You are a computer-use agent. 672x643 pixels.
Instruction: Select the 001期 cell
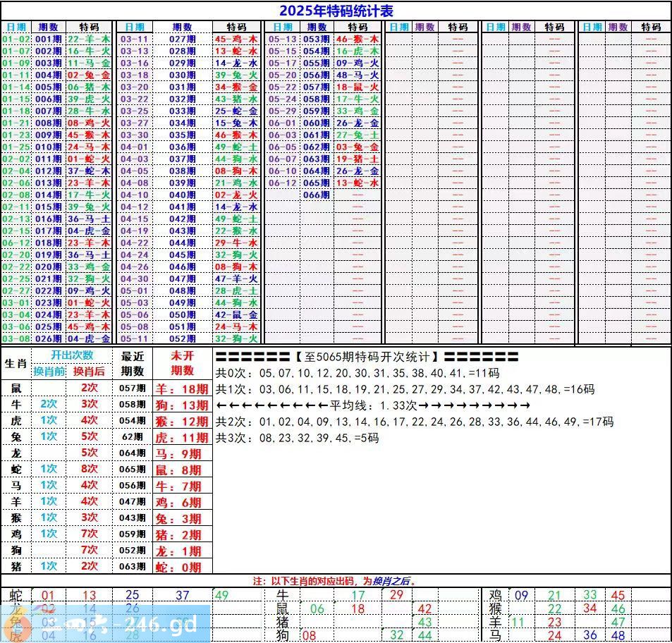coord(48,39)
